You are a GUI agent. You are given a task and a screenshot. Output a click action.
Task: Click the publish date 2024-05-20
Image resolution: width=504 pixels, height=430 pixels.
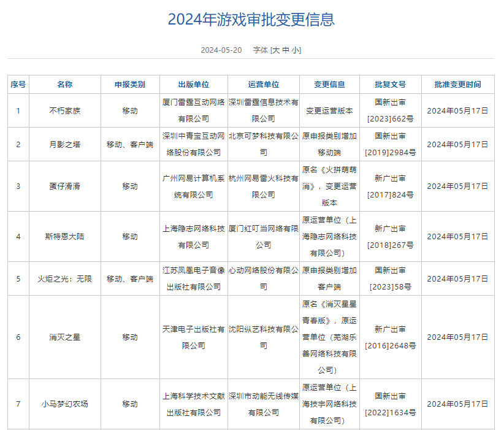click(221, 50)
